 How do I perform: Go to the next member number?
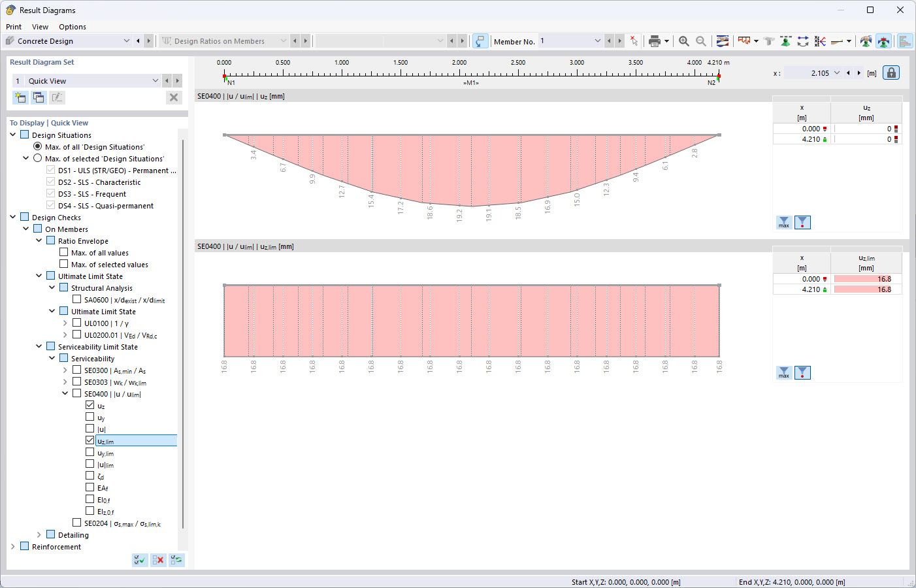click(x=620, y=41)
